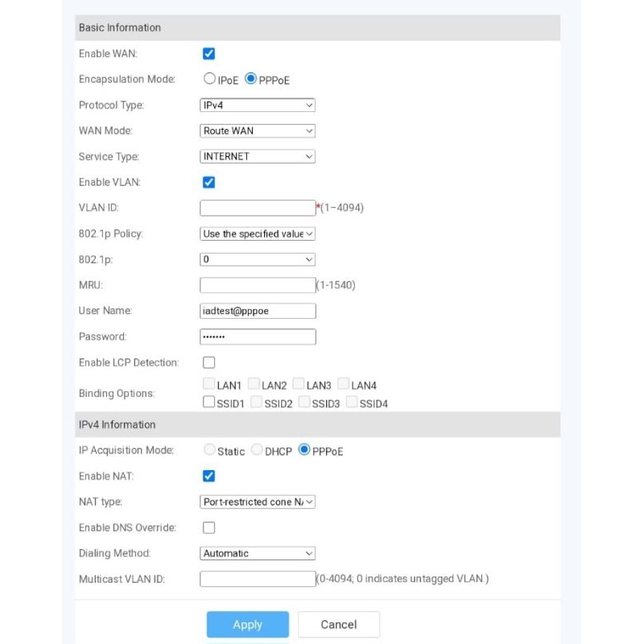This screenshot has height=644, width=644.
Task: Click the Apply button
Action: 247,625
